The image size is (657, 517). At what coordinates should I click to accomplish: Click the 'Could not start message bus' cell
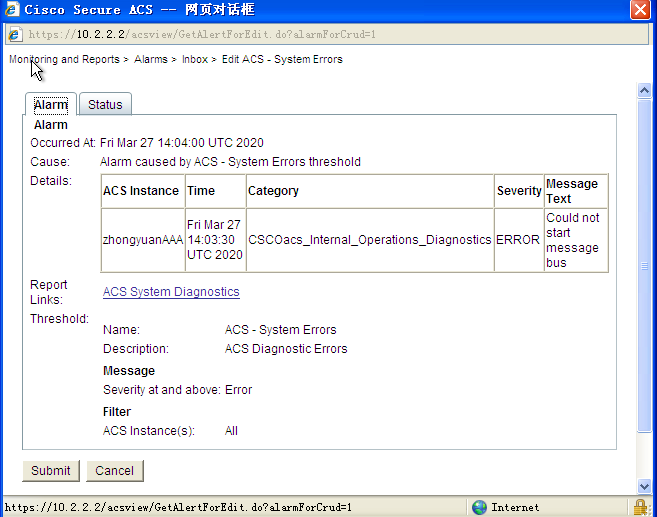[x=576, y=240]
